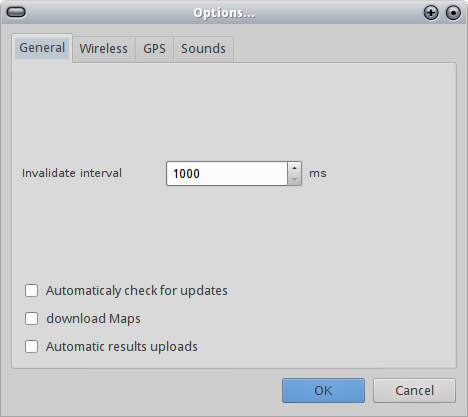Maximize the Options window with plus icon

[x=431, y=13]
